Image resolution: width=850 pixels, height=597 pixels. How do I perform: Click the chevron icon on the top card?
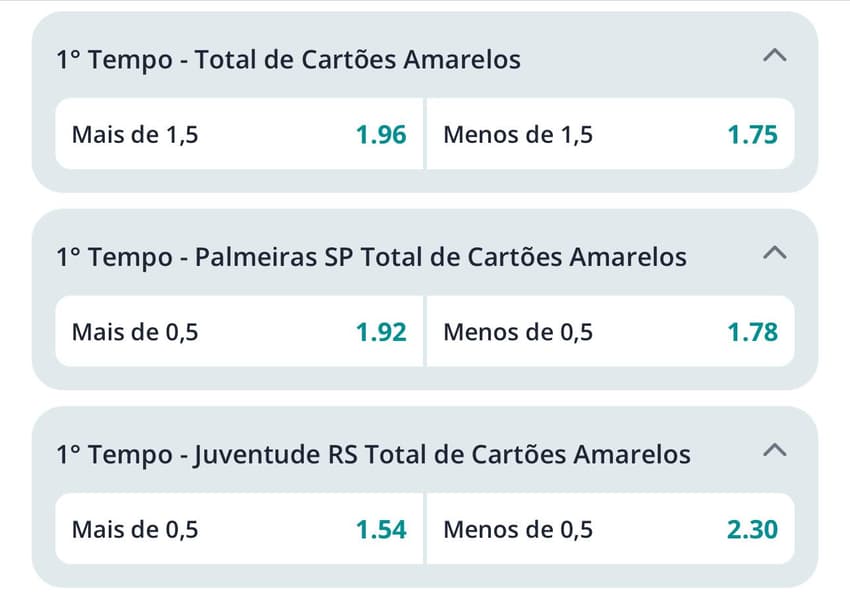point(775,57)
